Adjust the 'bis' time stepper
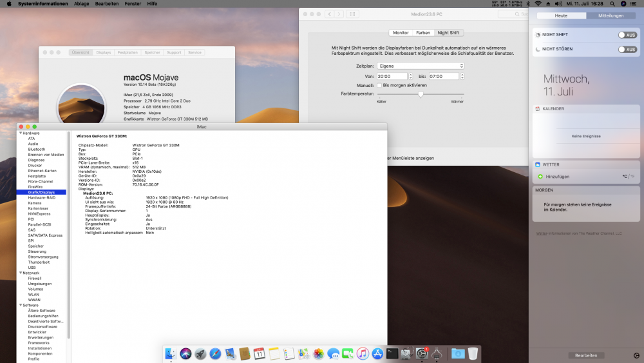This screenshot has width=644, height=363. tap(462, 77)
